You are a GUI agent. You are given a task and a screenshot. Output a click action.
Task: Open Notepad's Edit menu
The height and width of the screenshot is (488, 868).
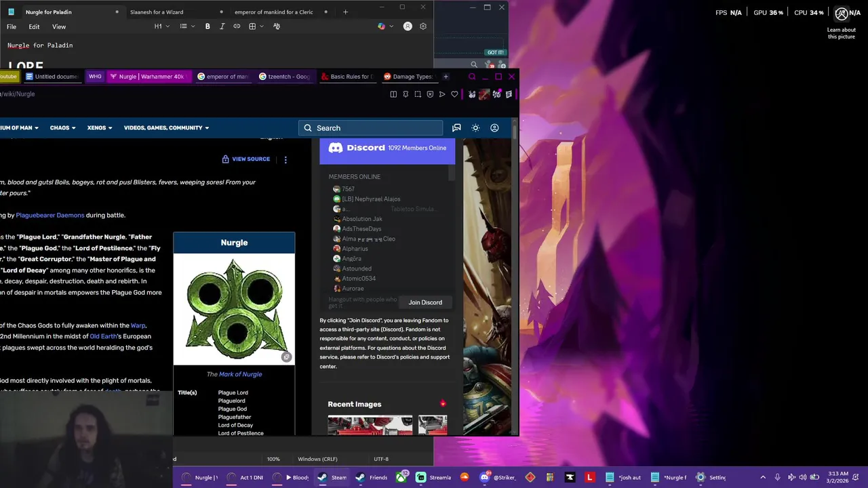tap(34, 26)
